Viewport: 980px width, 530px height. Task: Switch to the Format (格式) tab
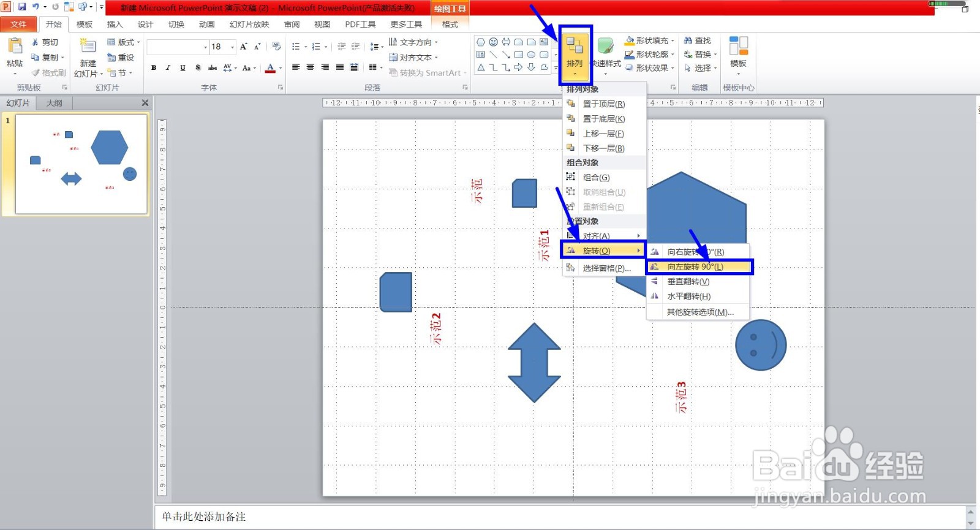450,24
